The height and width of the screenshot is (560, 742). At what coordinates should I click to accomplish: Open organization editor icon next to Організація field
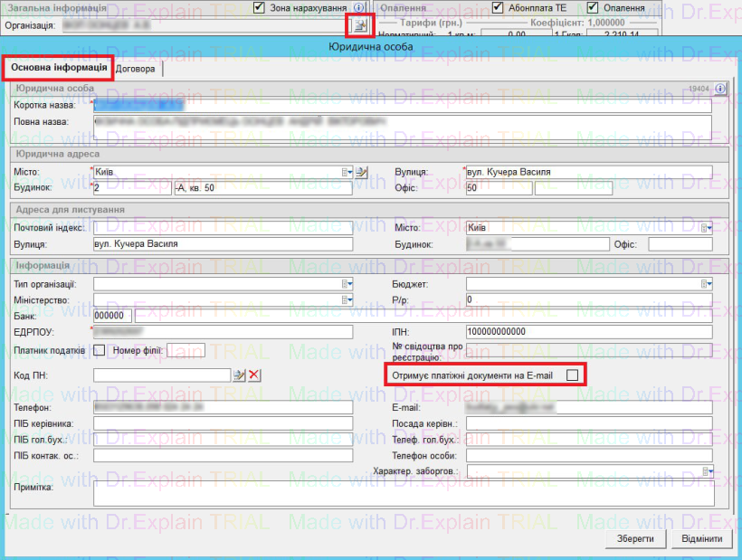360,24
